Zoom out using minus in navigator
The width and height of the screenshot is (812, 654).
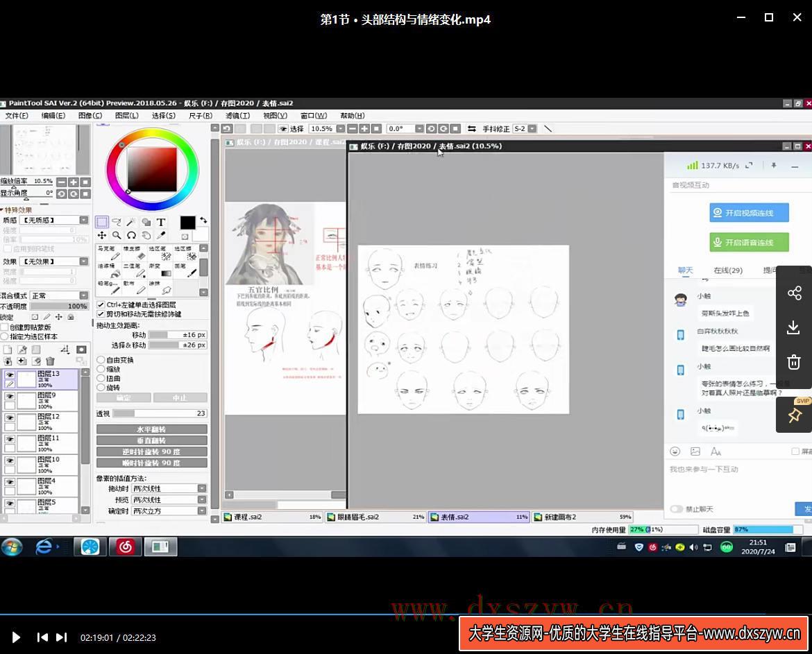point(62,182)
